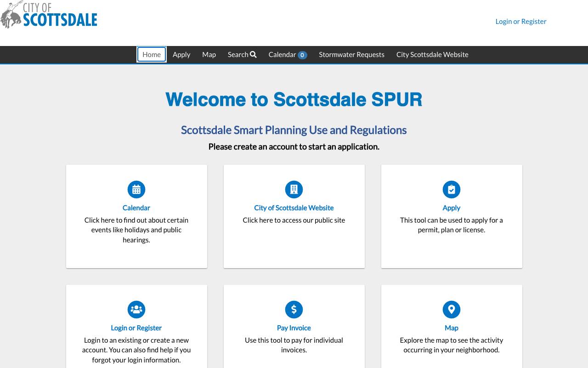This screenshot has width=588, height=368.
Task: Click the people group Login icon
Action: coord(136,310)
